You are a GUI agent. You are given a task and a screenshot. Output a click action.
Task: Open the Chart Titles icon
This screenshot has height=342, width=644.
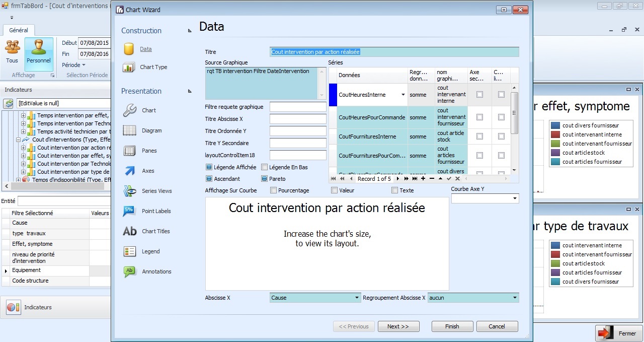point(129,231)
